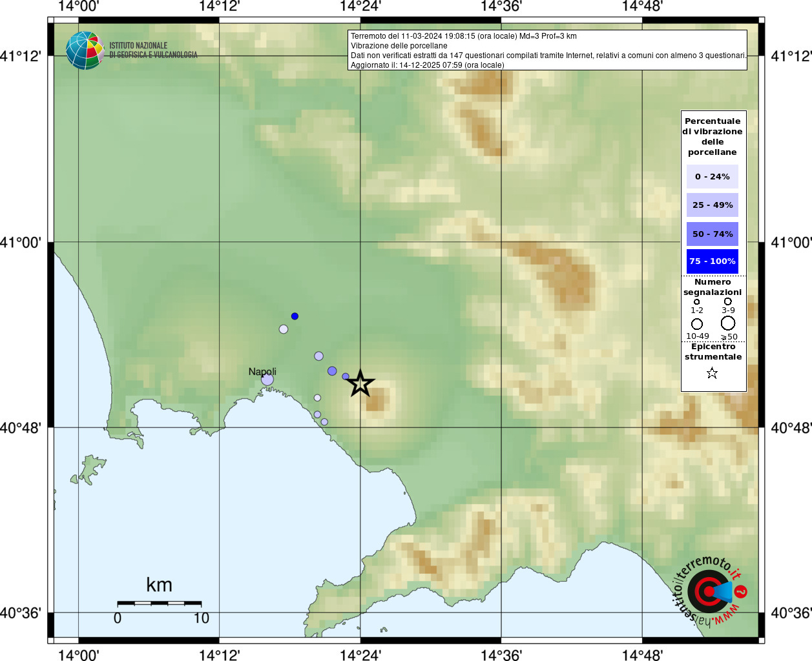
Task: Select the southernmost coastal circle marker
Action: click(x=324, y=422)
